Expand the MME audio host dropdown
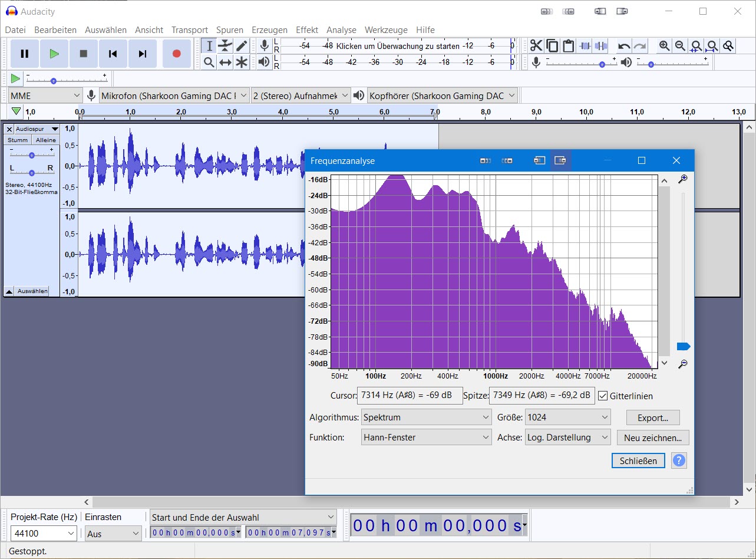The image size is (756, 559). point(45,96)
